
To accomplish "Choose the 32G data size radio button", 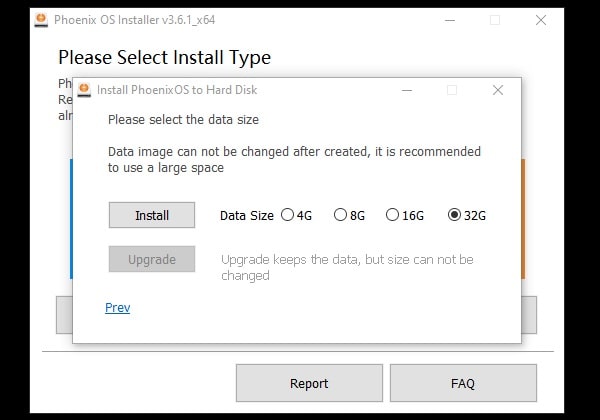I will click(x=454, y=215).
